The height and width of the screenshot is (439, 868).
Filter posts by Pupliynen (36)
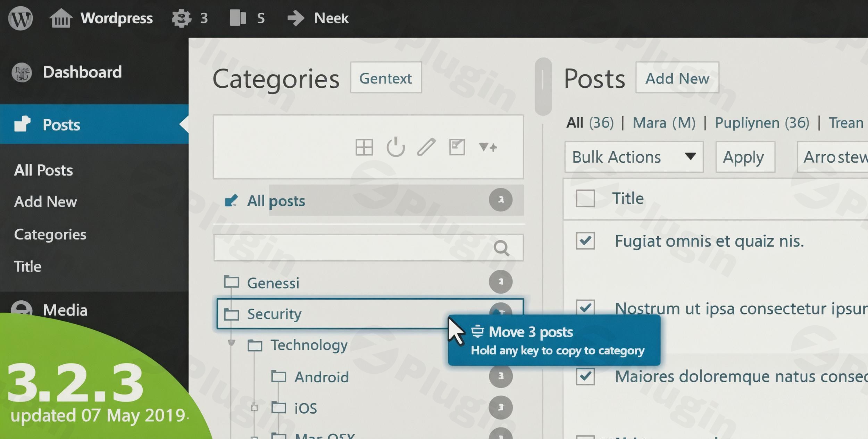pyautogui.click(x=762, y=123)
